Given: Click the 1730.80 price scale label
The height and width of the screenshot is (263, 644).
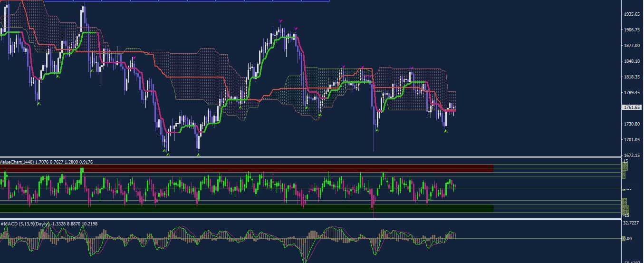Looking at the screenshot, I should 632,124.
